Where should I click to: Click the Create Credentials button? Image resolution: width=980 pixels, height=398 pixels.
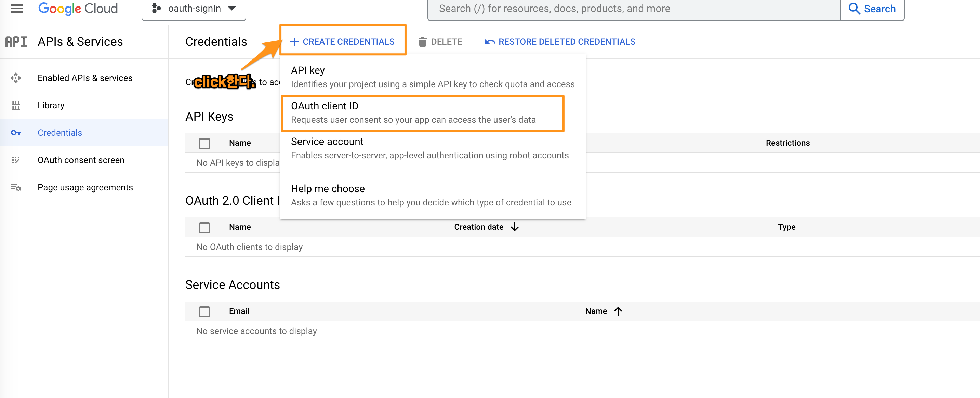click(342, 42)
